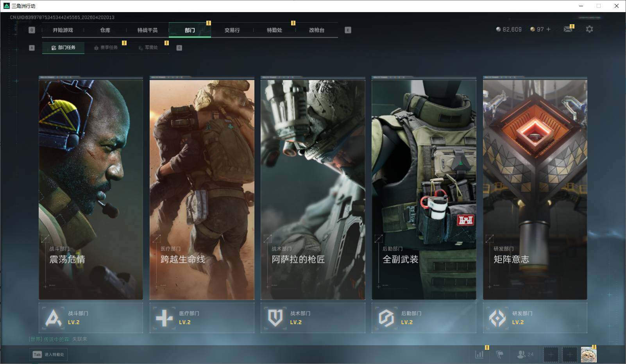Open the 特勤处 tab
The image size is (626, 364).
coord(274,30)
